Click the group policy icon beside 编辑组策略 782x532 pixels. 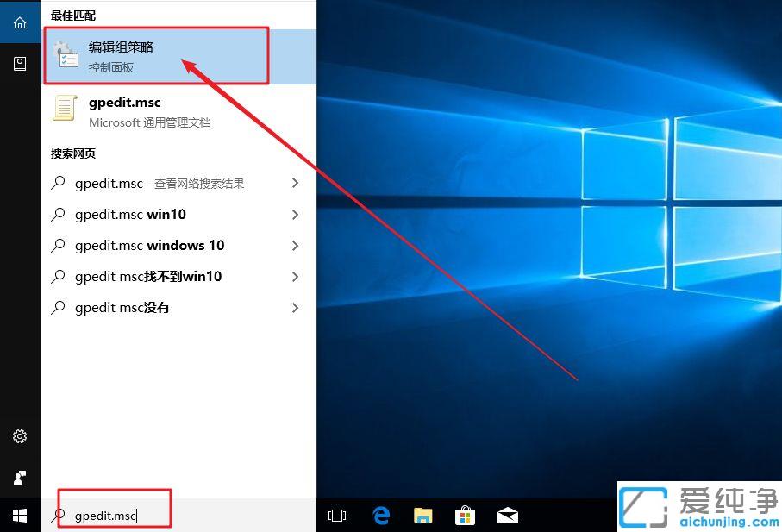tap(66, 55)
